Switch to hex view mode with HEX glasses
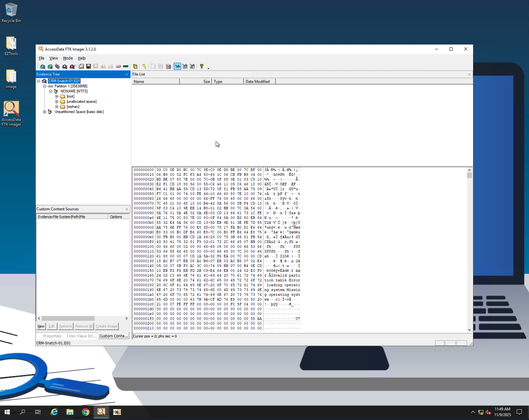This screenshot has width=529, height=420. (x=192, y=66)
